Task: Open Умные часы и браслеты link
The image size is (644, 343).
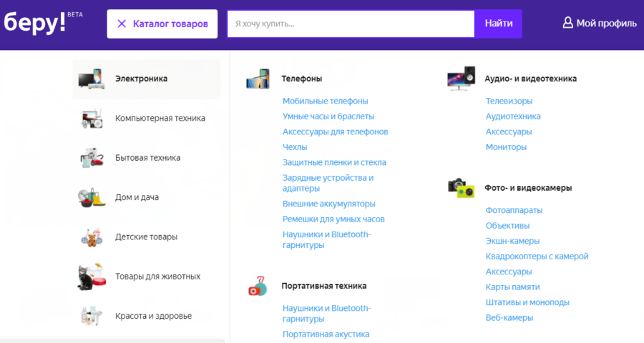Action: tap(328, 116)
